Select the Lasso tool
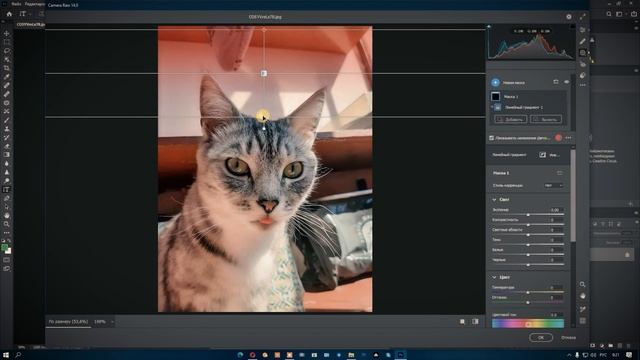 click(7, 51)
